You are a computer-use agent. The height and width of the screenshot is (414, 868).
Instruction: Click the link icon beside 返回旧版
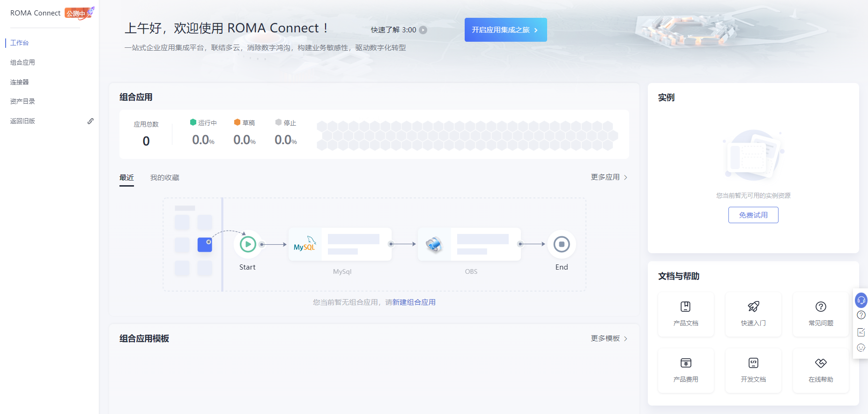pyautogui.click(x=90, y=121)
